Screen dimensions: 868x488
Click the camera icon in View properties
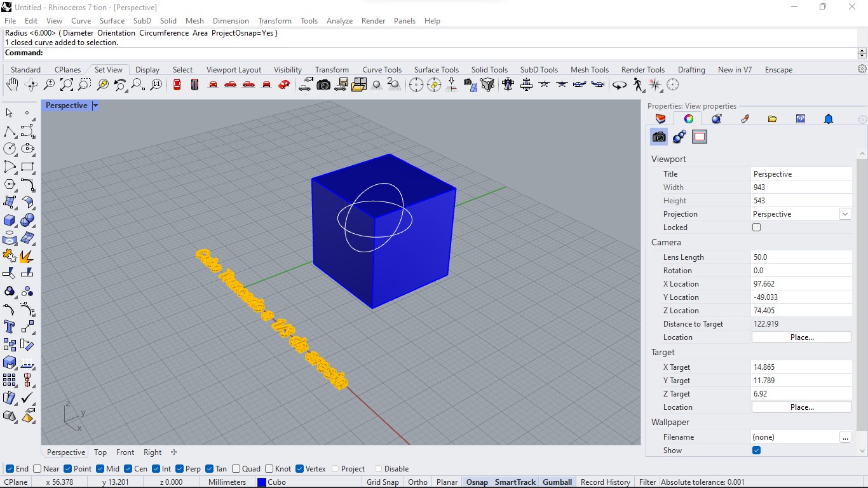coord(659,137)
